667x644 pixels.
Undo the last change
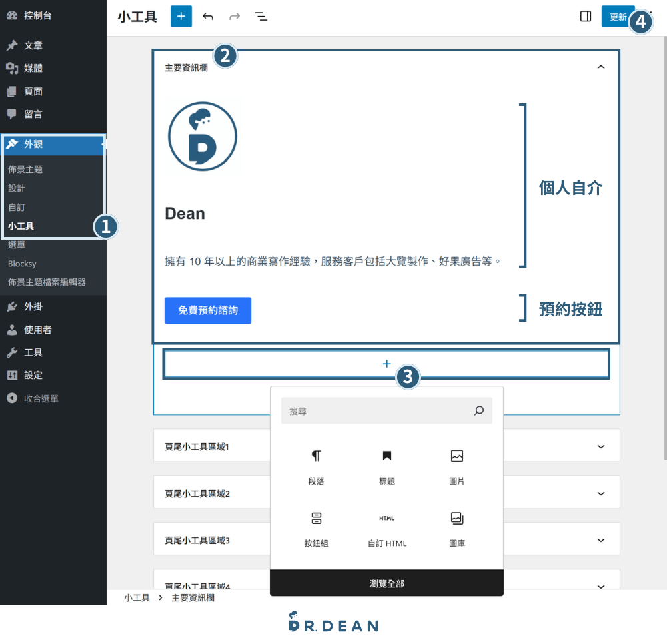pos(208,17)
